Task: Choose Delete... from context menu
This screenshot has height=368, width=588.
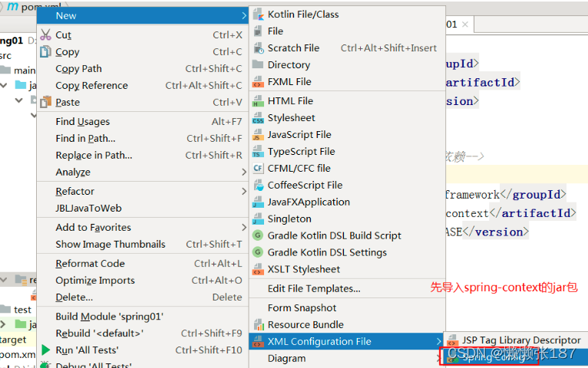Action: (143, 297)
